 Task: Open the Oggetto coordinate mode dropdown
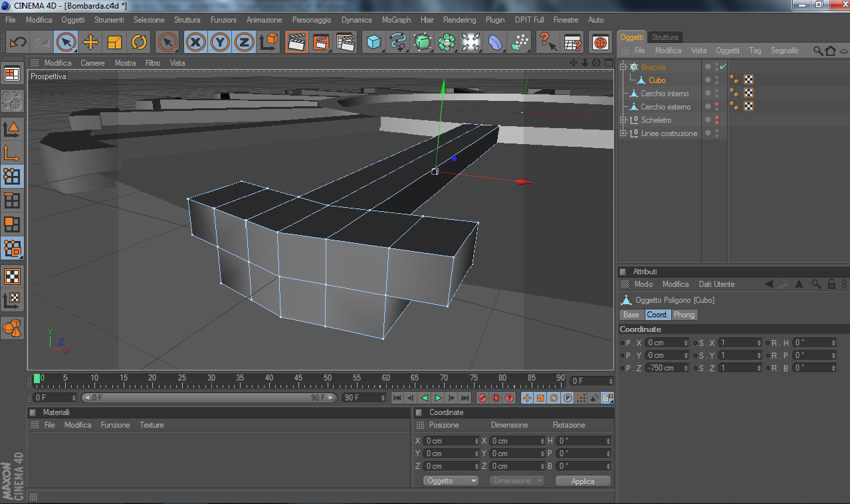452,481
